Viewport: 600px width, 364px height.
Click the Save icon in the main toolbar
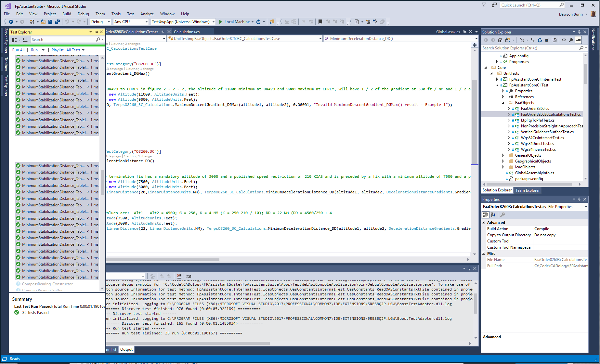pos(50,22)
